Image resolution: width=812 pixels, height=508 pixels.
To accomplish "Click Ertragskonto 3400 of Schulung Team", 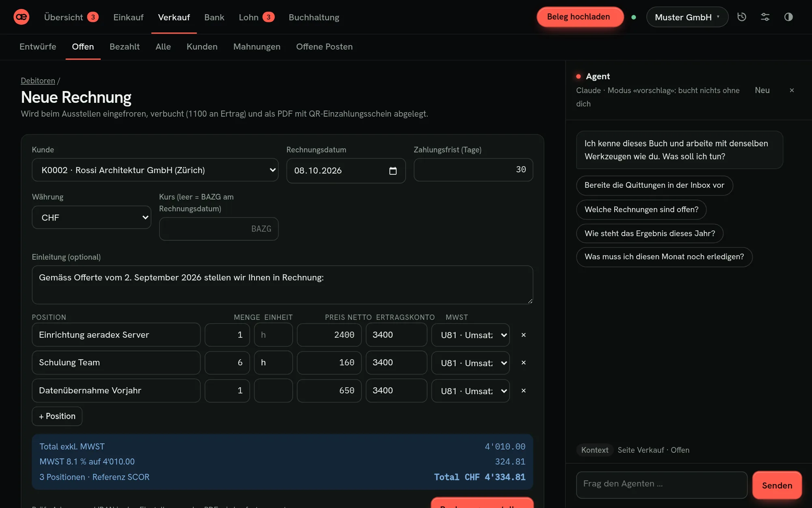I will 396,363.
